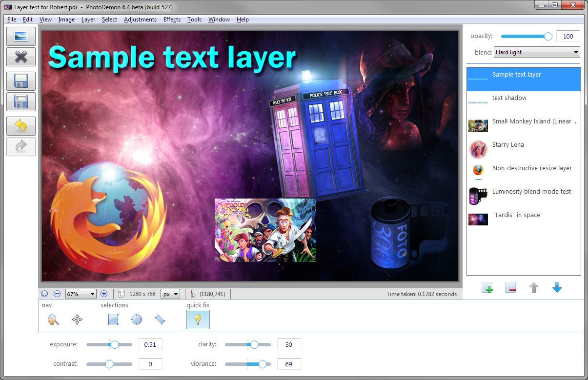Open the Select menu
Image resolution: width=588 pixels, height=380 pixels.
pos(109,20)
